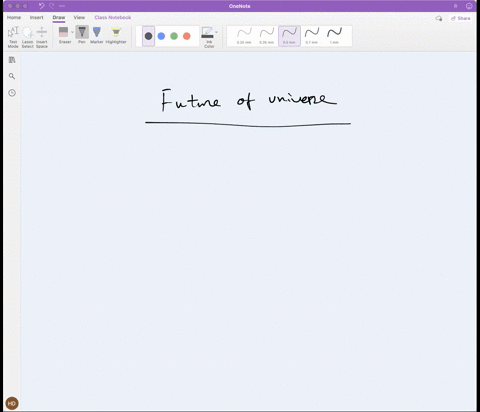
Task: Select the Eraser tool
Action: [x=63, y=35]
